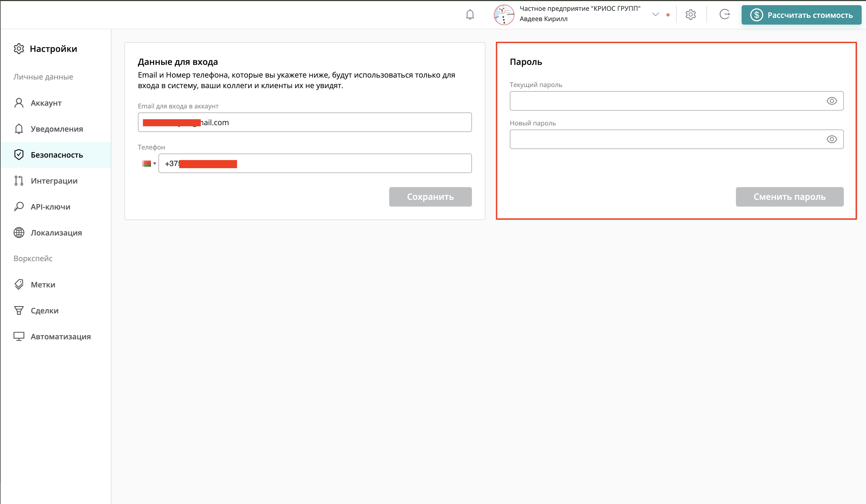
Task: Click the company profile avatar
Action: (504, 15)
